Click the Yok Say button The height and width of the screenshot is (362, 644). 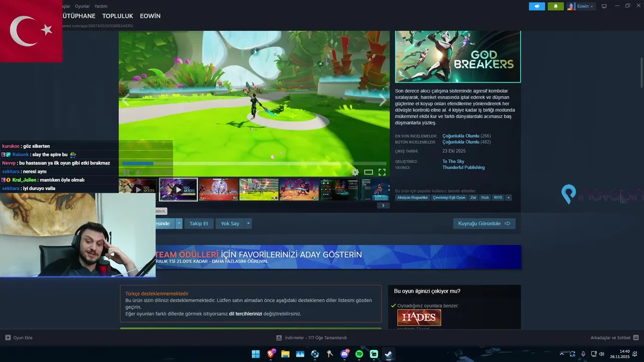tap(230, 223)
